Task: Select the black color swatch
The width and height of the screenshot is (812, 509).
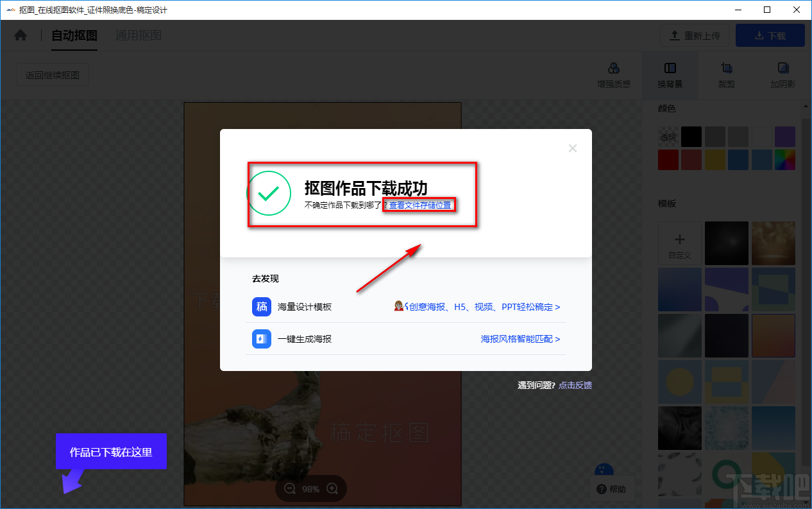Action: tap(691, 137)
